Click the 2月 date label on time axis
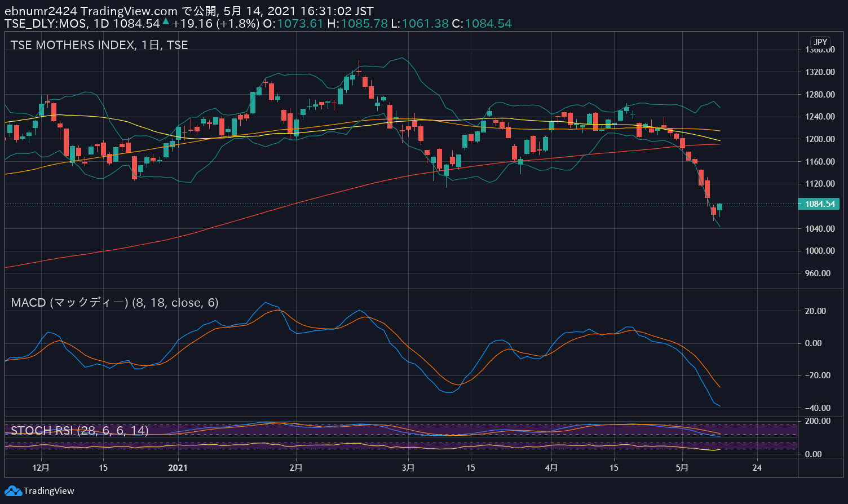Viewport: 848px width, 504px height. [x=296, y=467]
